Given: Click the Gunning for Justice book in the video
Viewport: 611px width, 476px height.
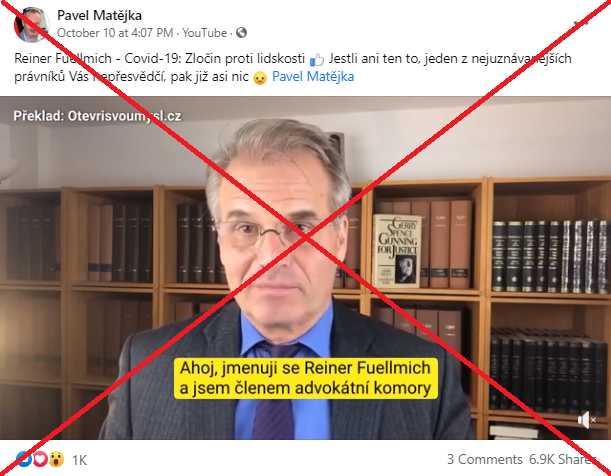Looking at the screenshot, I should point(397,251).
